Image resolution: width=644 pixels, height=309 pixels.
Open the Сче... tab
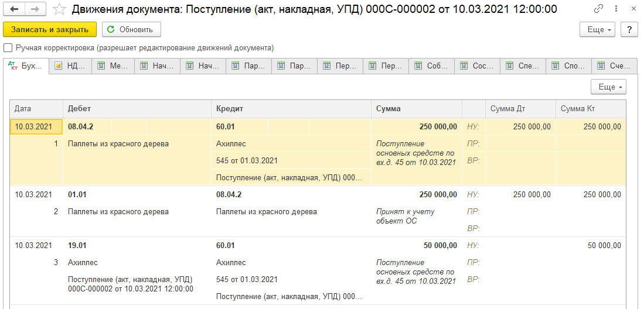point(615,66)
